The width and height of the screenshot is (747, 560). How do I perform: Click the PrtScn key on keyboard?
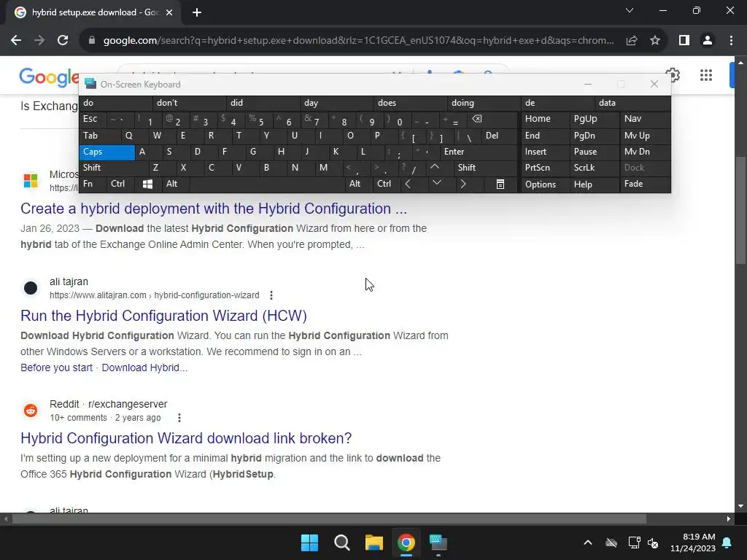545,168
